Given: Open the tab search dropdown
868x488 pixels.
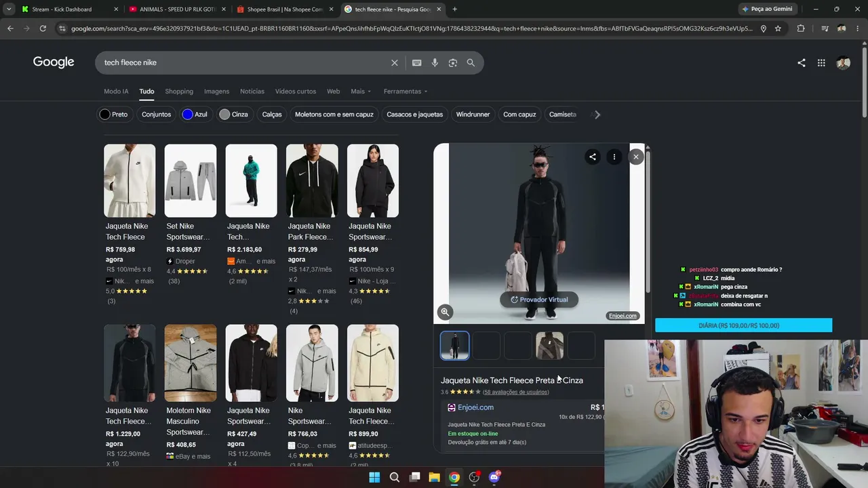Looking at the screenshot, I should [x=9, y=9].
